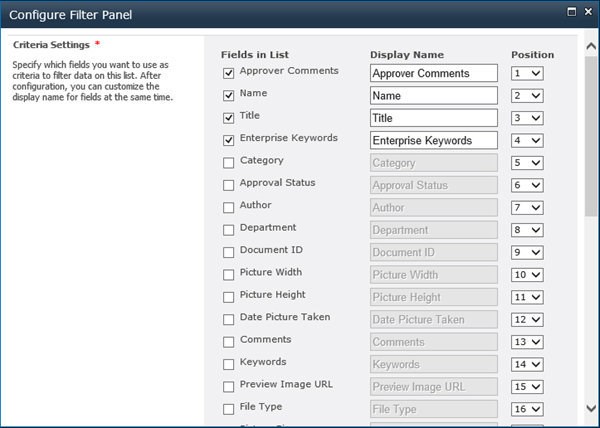Viewport: 600px width, 428px height.
Task: Click the Name display name field
Action: click(x=433, y=96)
